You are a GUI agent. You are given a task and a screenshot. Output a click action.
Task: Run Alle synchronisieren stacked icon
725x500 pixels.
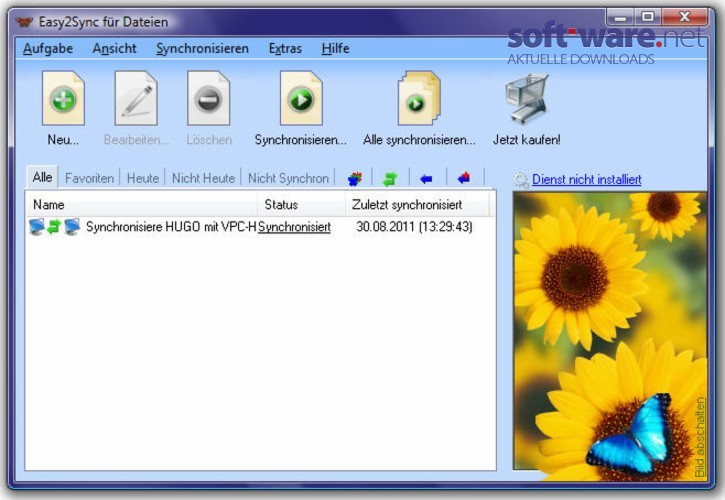419,98
